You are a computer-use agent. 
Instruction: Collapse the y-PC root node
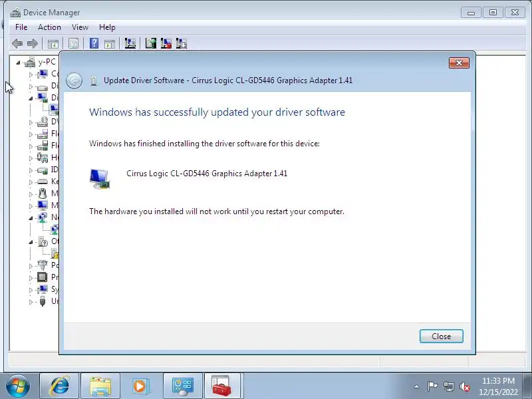pos(19,63)
